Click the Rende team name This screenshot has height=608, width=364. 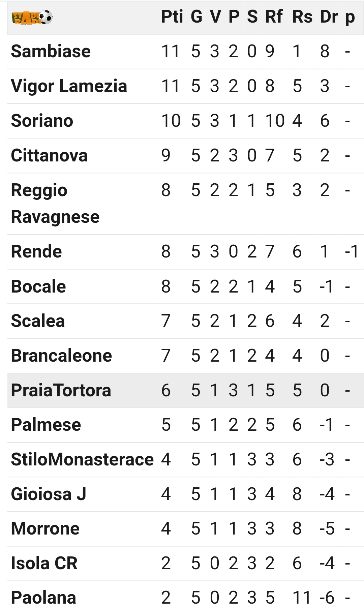[x=36, y=251]
